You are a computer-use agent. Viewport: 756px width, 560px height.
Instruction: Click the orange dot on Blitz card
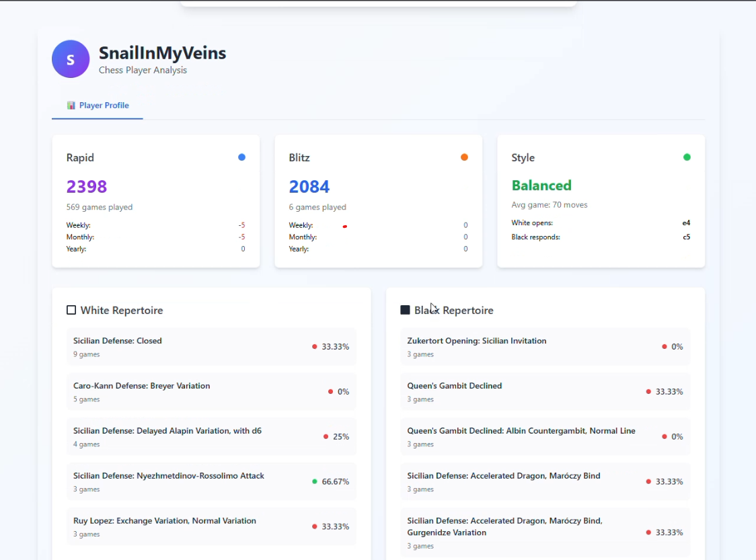[x=464, y=157]
